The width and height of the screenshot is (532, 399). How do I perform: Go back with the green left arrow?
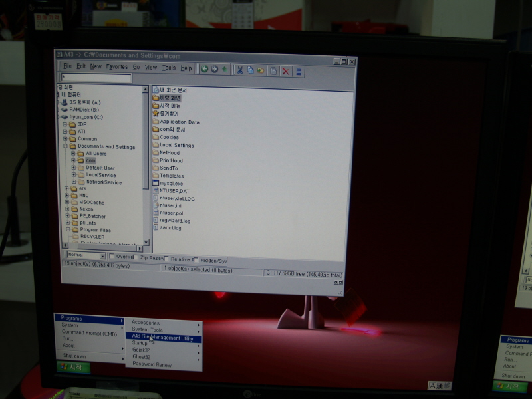204,69
